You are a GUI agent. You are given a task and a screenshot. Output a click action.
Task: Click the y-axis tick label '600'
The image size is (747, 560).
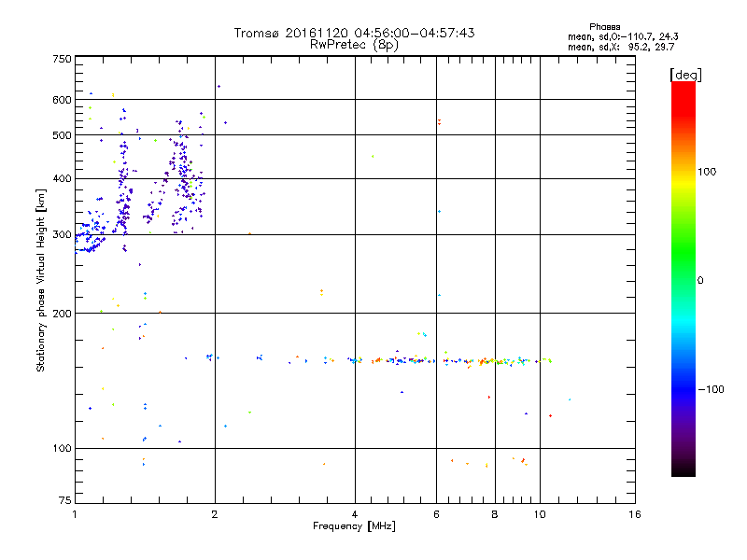62,100
